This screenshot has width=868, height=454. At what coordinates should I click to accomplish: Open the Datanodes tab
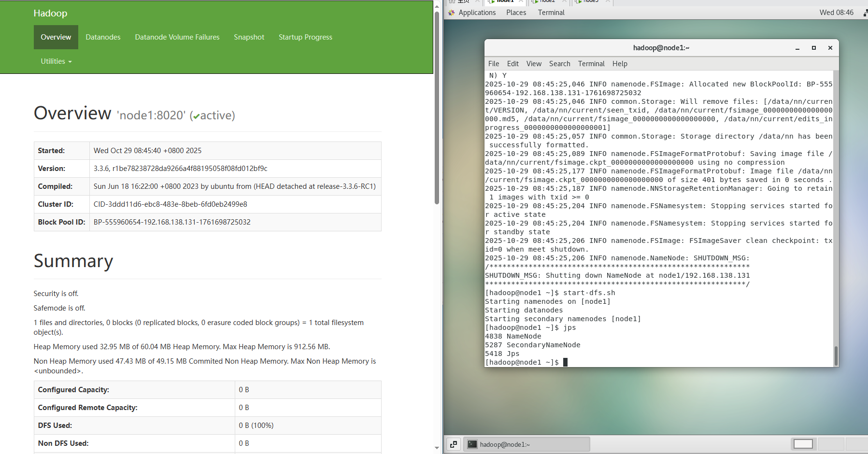click(103, 37)
